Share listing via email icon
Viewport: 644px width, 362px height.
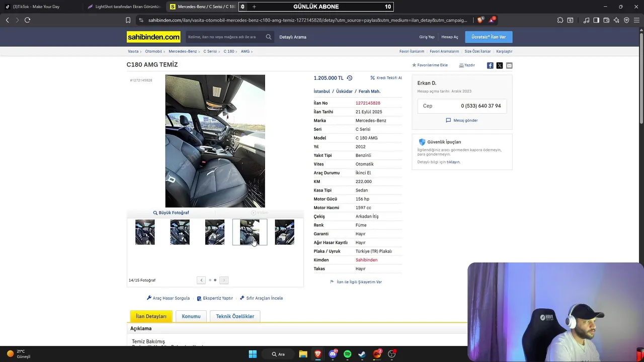[509, 65]
